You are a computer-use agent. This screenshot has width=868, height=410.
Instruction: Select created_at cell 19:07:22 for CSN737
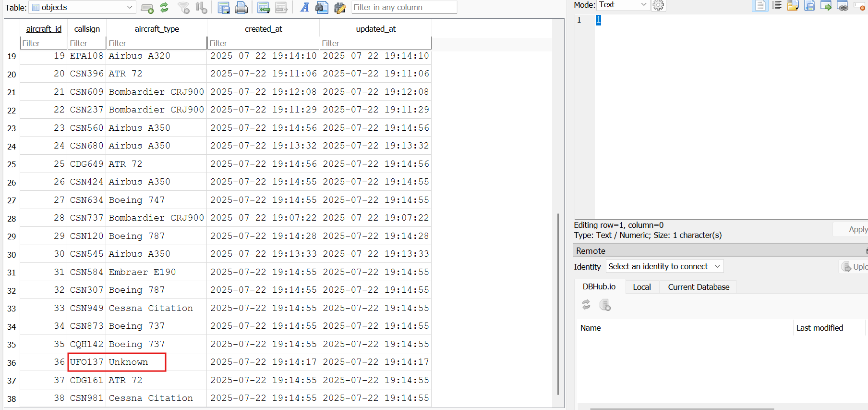click(x=264, y=218)
